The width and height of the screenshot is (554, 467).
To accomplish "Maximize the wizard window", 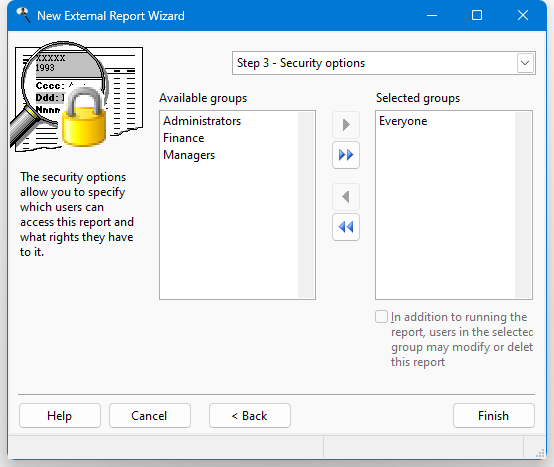I will [x=477, y=16].
